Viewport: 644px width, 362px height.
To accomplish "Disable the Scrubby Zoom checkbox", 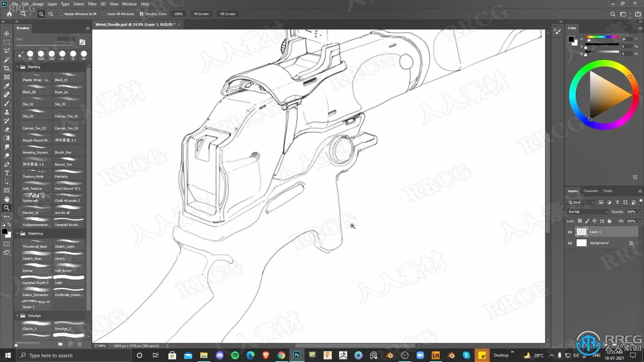I will [x=142, y=14].
